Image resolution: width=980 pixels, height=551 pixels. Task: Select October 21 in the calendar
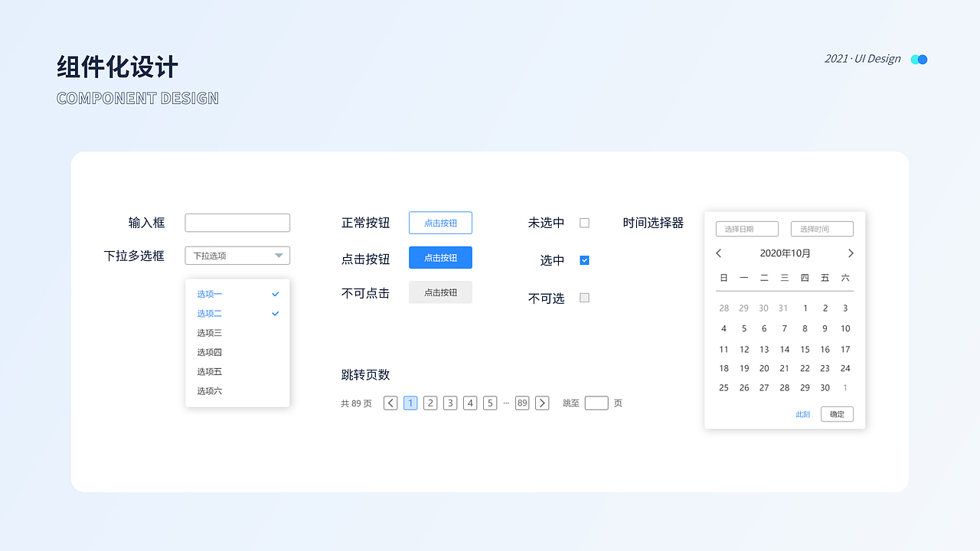[784, 368]
